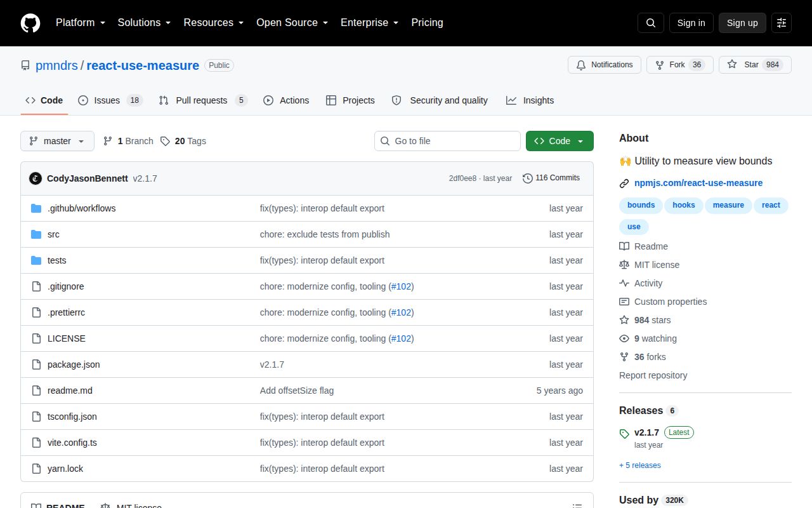812x508 pixels.
Task: Click the src folder icon
Action: [36, 234]
